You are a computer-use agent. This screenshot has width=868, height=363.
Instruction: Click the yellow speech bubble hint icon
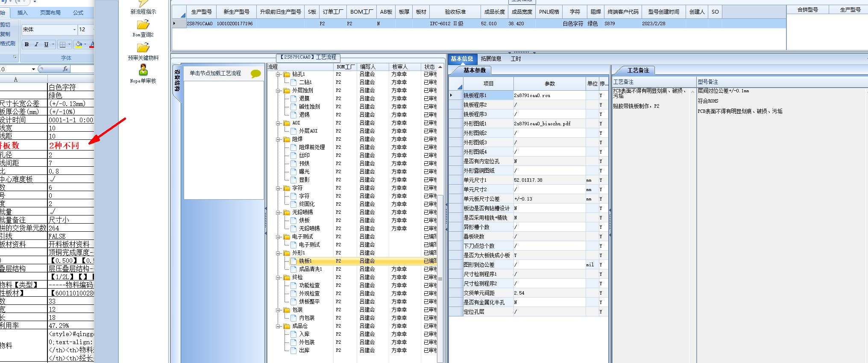pos(256,74)
